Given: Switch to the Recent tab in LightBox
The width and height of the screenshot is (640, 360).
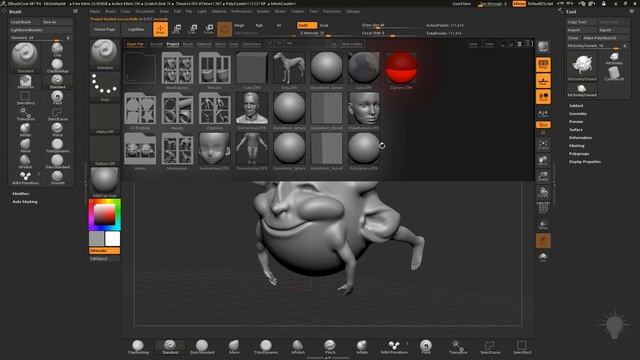Looking at the screenshot, I should click(x=156, y=44).
